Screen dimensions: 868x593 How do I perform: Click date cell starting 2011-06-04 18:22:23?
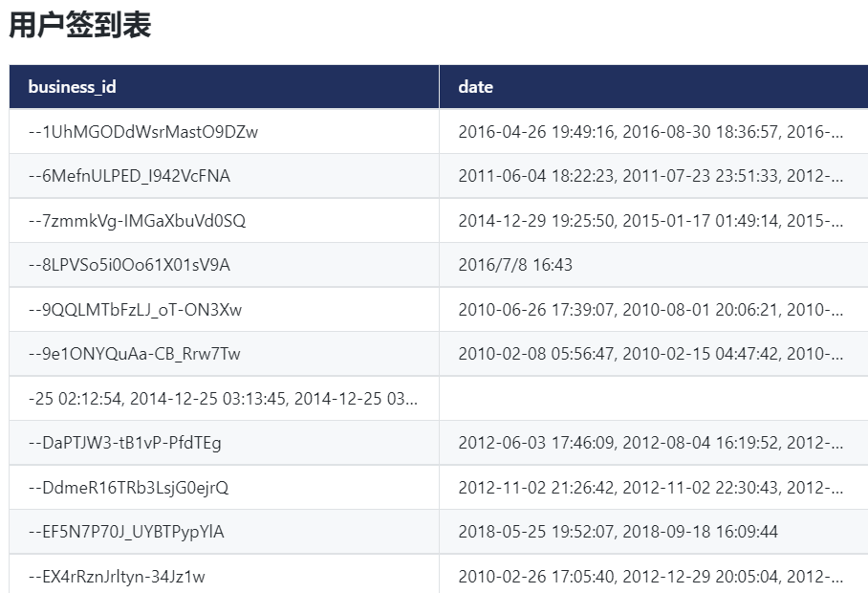[650, 176]
